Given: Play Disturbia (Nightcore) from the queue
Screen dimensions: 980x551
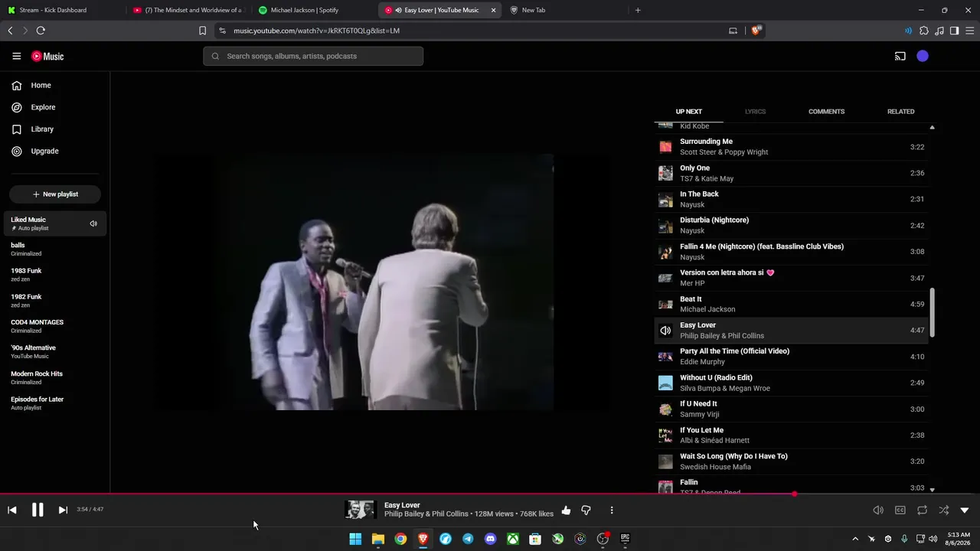Looking at the screenshot, I should 791,226.
